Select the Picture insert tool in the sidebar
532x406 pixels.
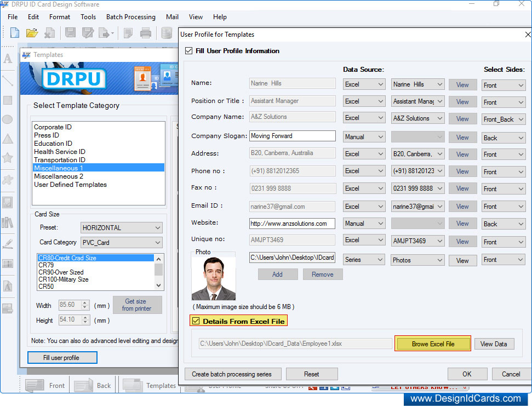(x=8, y=203)
